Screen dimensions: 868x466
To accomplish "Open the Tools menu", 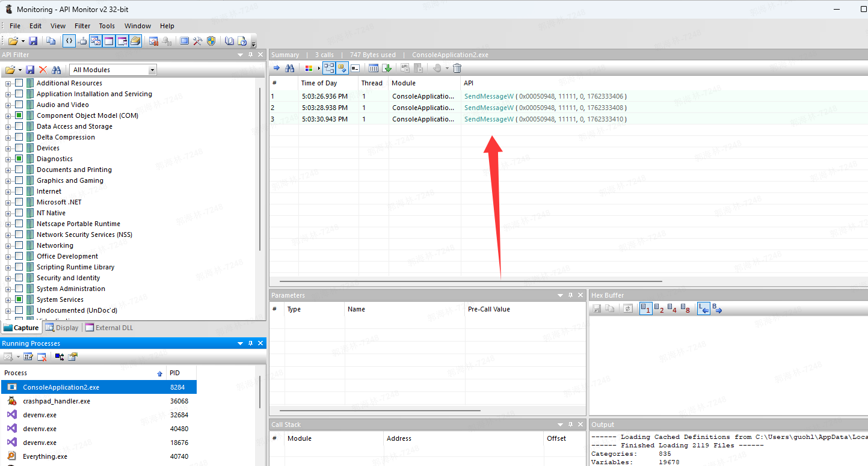I will 107,26.
